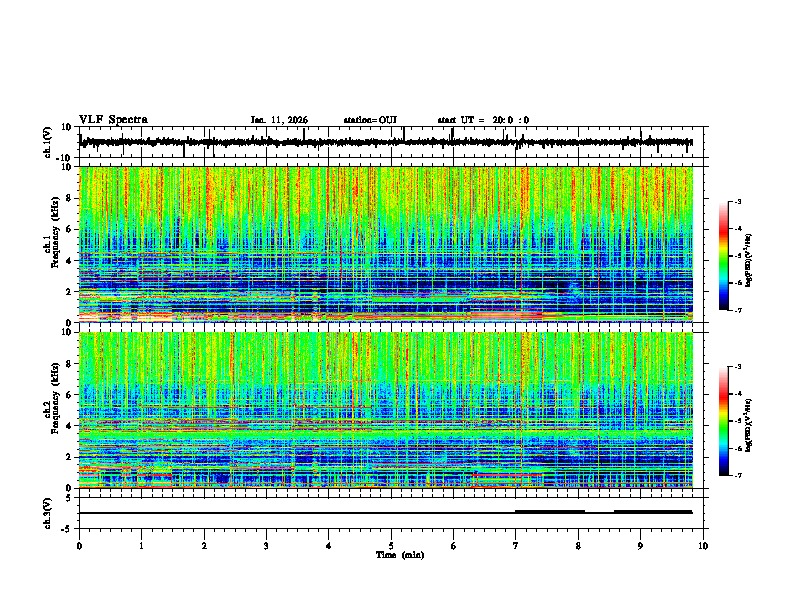Click the "8" kHz tick on ch.2 spectrogram axis
This screenshot has height=612, width=792.
[x=69, y=364]
